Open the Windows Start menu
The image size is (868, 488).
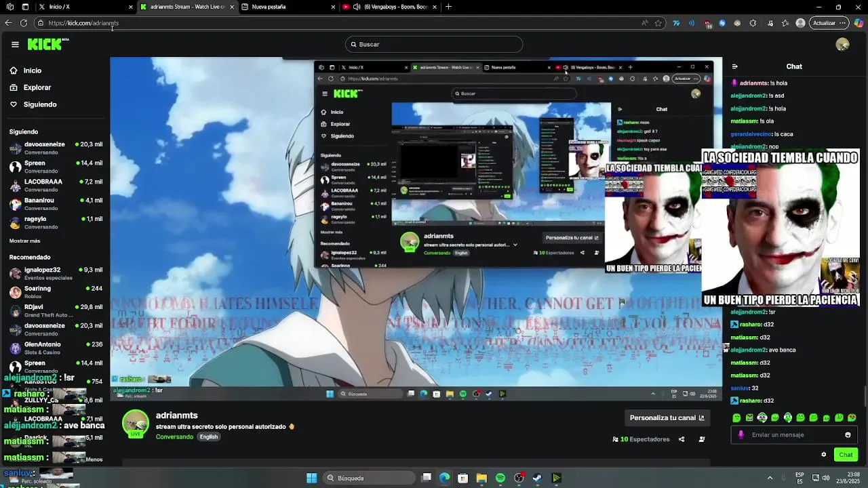click(x=311, y=478)
